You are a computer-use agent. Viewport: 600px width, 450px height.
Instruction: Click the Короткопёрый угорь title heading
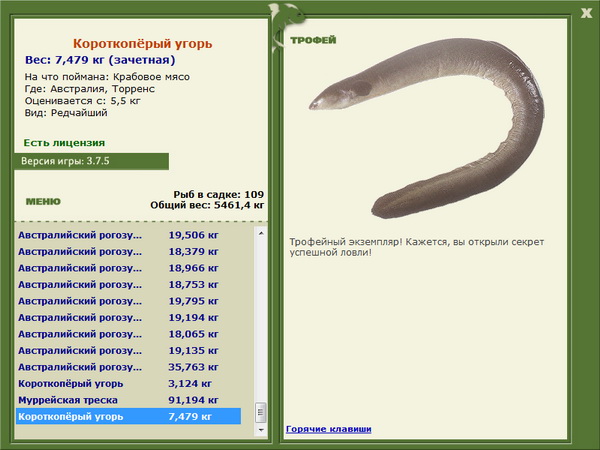coord(143,44)
